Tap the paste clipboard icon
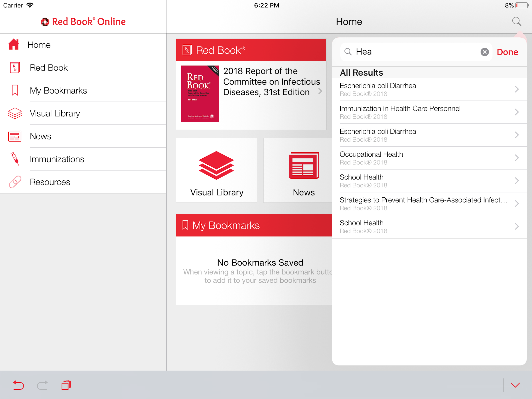The image size is (532, 399). pyautogui.click(x=66, y=385)
